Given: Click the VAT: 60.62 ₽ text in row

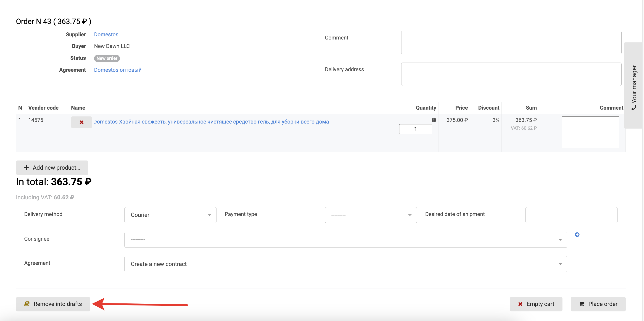Looking at the screenshot, I should pyautogui.click(x=523, y=128).
